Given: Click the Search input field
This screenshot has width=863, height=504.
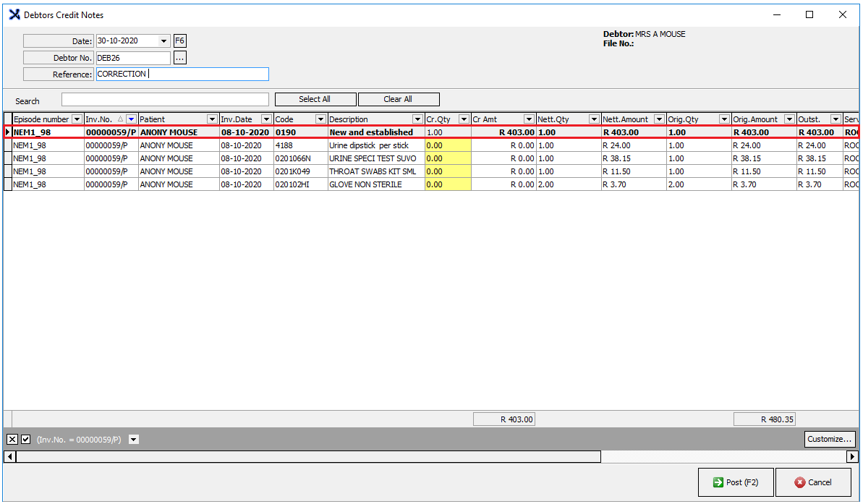Looking at the screenshot, I should [x=165, y=100].
